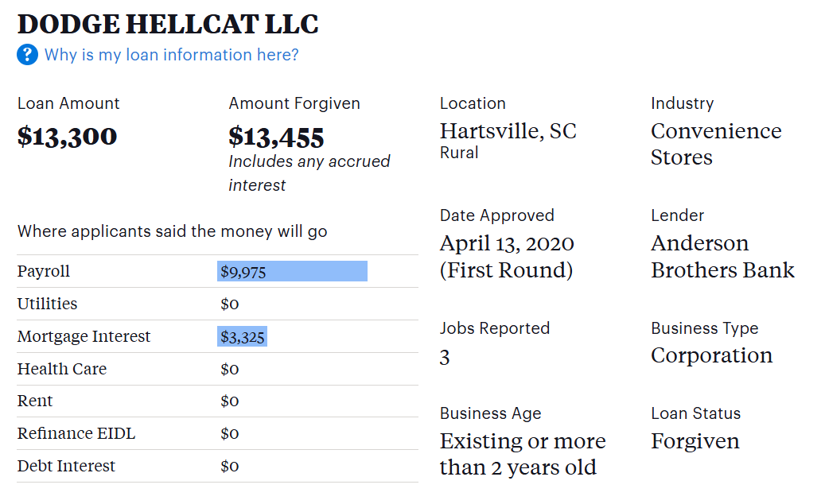Click the $13,300 loan amount value
This screenshot has width=825, height=504.
point(67,137)
